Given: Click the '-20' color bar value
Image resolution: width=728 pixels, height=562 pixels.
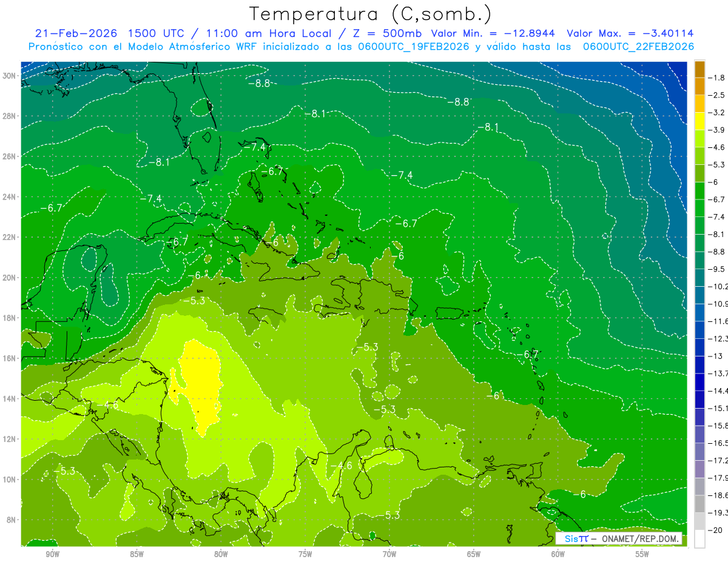Looking at the screenshot, I should (x=715, y=530).
